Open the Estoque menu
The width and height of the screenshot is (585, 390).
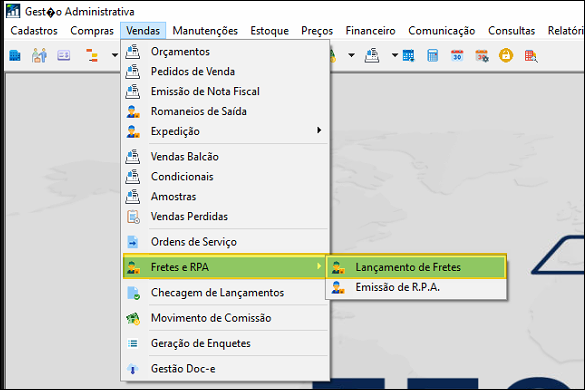coord(269,31)
